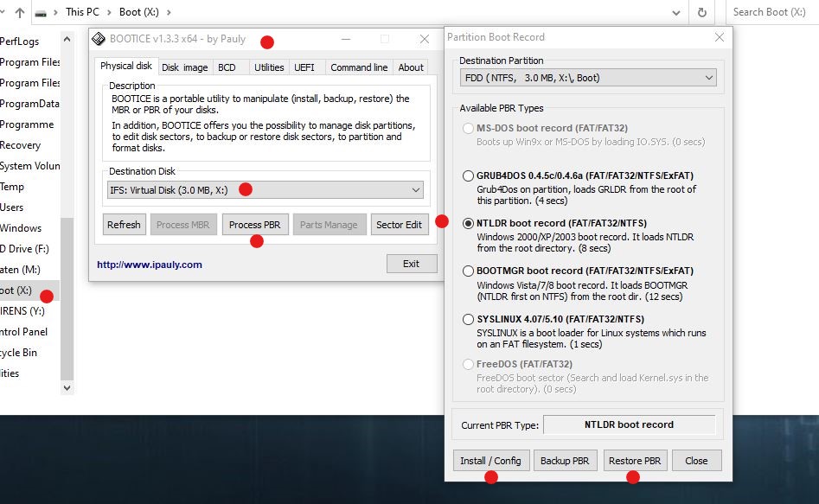Open the www.ipauly.com link

click(x=150, y=265)
